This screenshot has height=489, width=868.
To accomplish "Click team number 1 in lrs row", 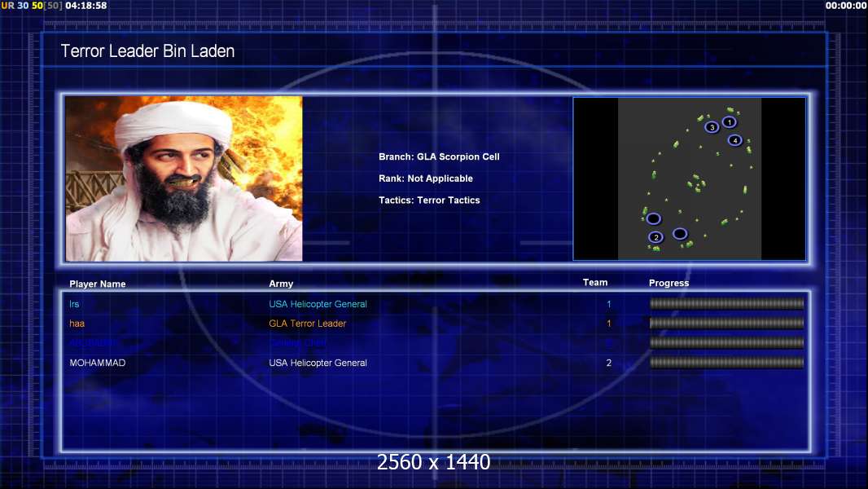I will (609, 304).
